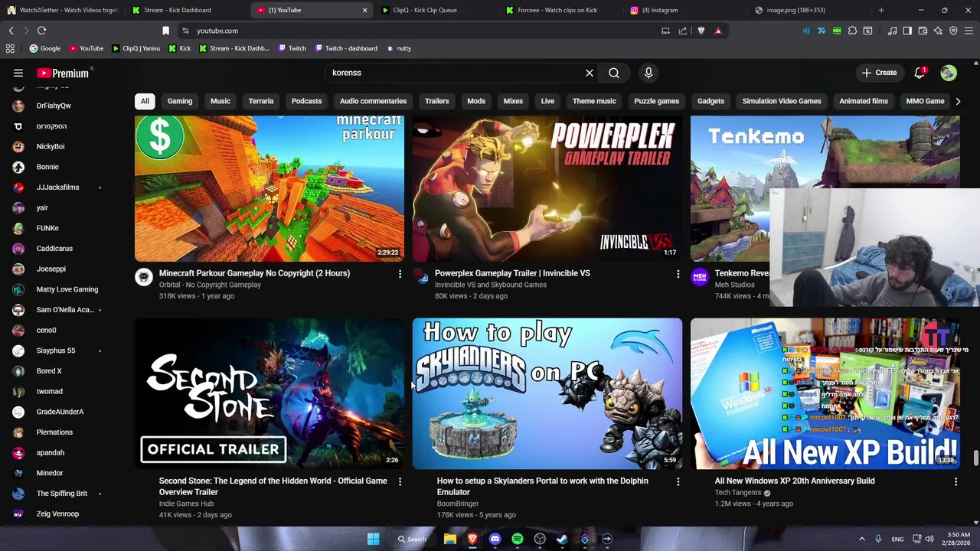
Task: Open more options for Minecraft Parkour video
Action: coord(400,273)
